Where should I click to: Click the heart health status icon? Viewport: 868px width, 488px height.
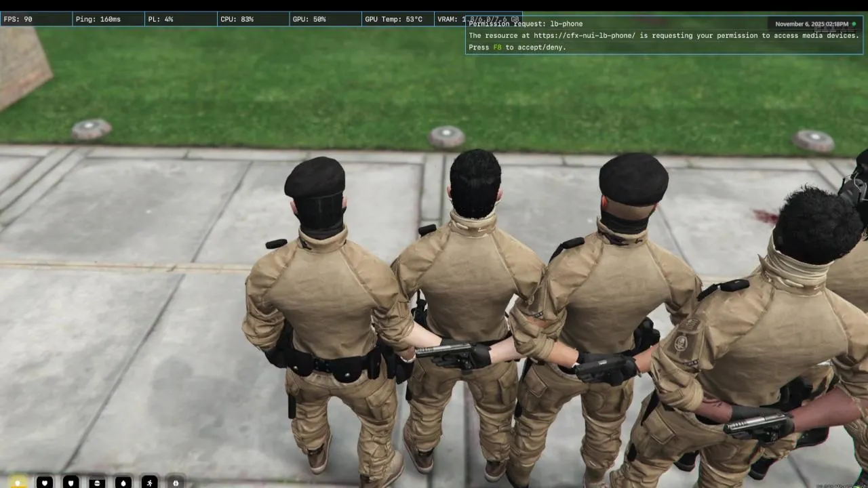pos(45,483)
